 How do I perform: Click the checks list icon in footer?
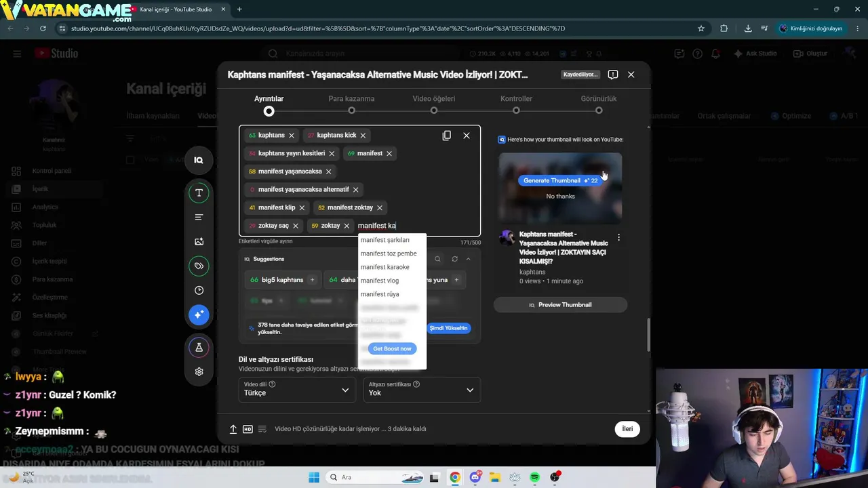(262, 429)
